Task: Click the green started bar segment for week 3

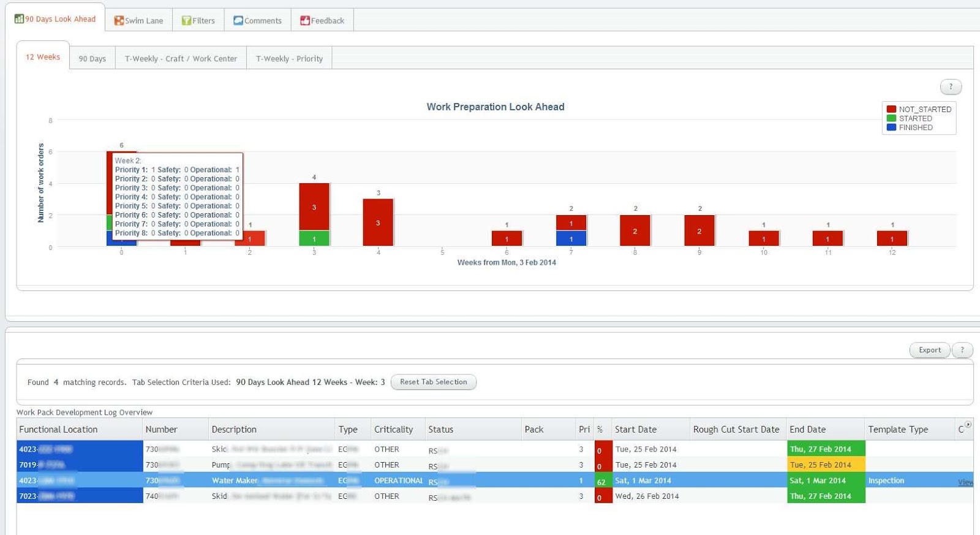Action: coord(314,238)
